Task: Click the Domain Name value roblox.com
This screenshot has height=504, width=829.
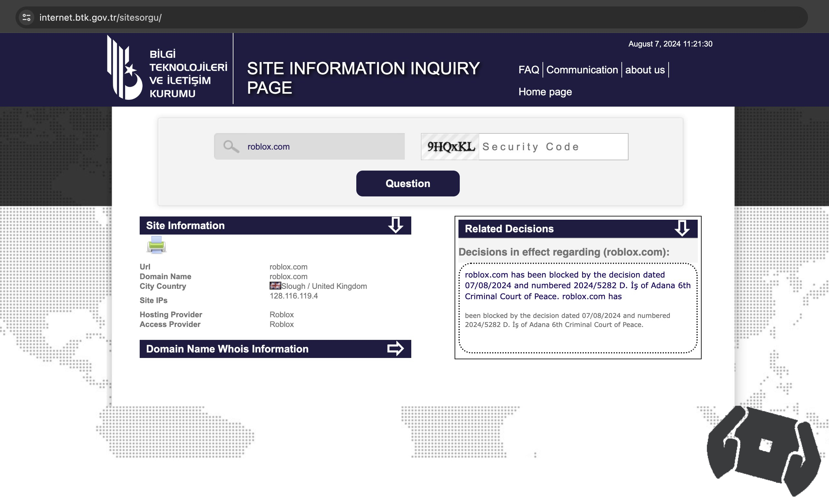Action: tap(288, 276)
